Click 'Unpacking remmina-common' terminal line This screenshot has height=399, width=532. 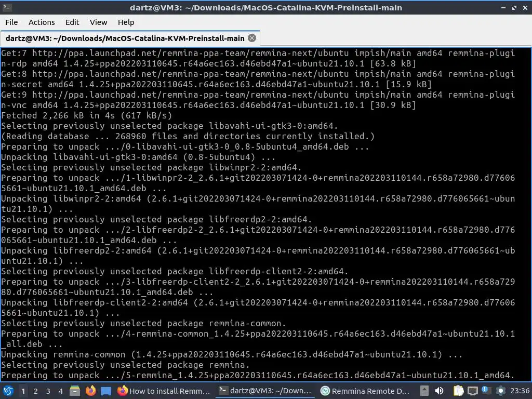click(x=232, y=354)
